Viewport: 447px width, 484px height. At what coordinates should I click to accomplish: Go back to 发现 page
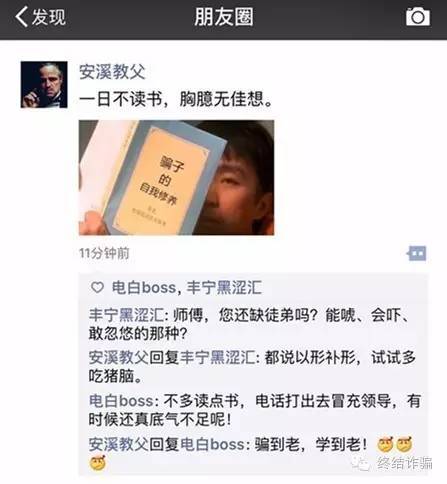(x=41, y=17)
